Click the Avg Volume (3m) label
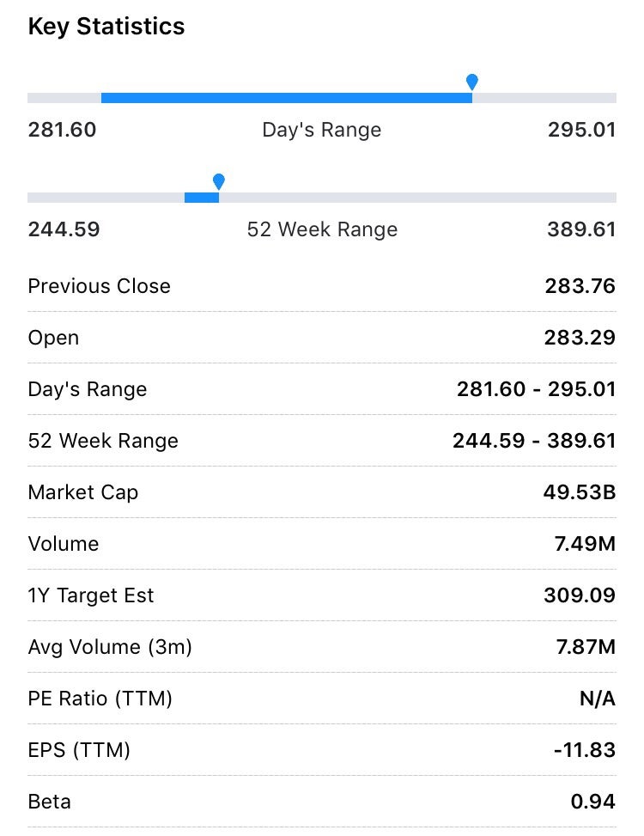This screenshot has height=836, width=644. point(110,647)
